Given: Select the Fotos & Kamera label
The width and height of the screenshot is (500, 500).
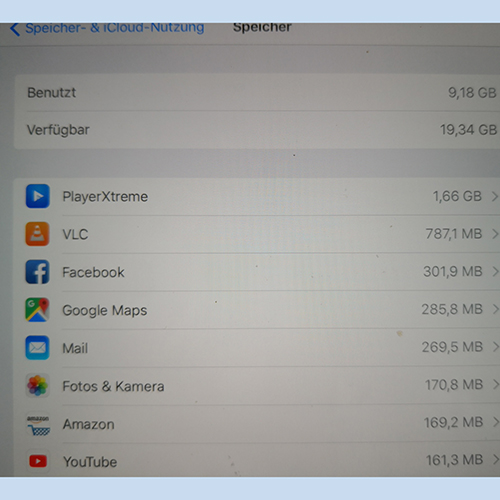Looking at the screenshot, I should tap(113, 386).
